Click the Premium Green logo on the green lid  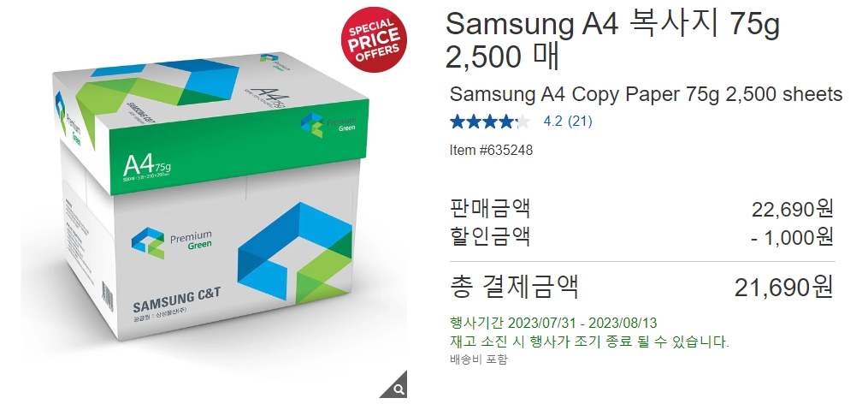[x=328, y=124]
